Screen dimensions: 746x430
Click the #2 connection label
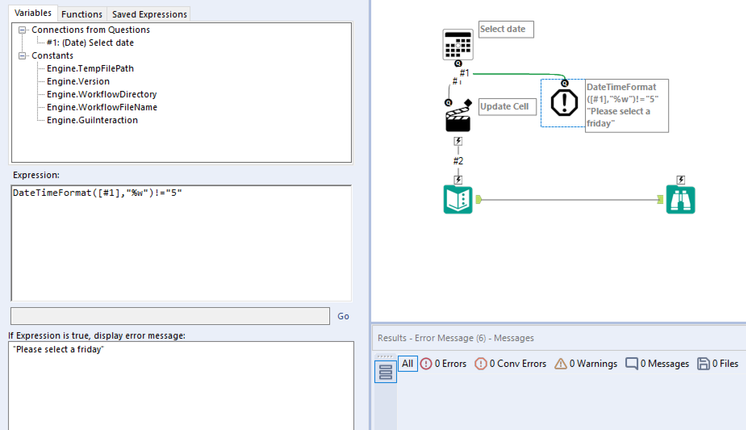pos(458,161)
